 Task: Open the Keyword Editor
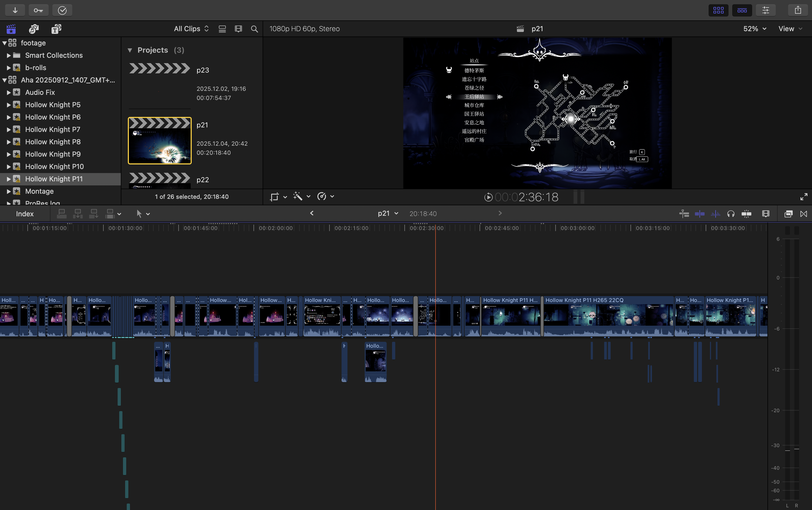[x=38, y=10]
